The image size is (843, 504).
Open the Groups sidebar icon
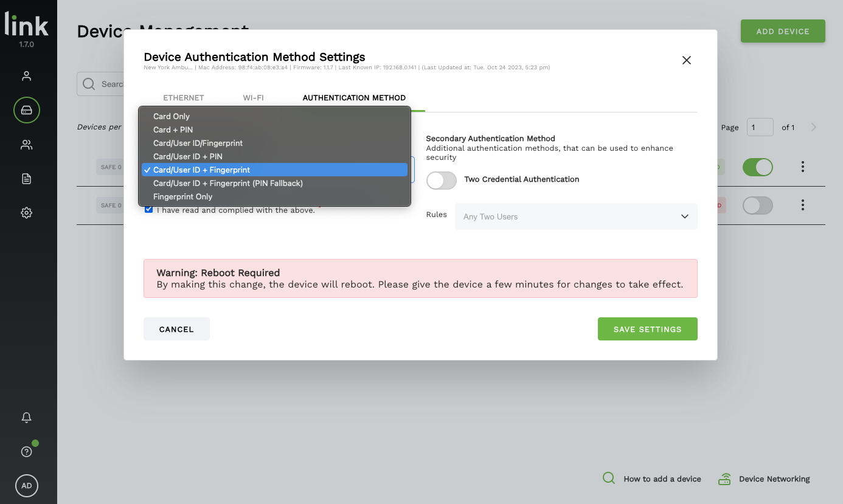click(26, 144)
